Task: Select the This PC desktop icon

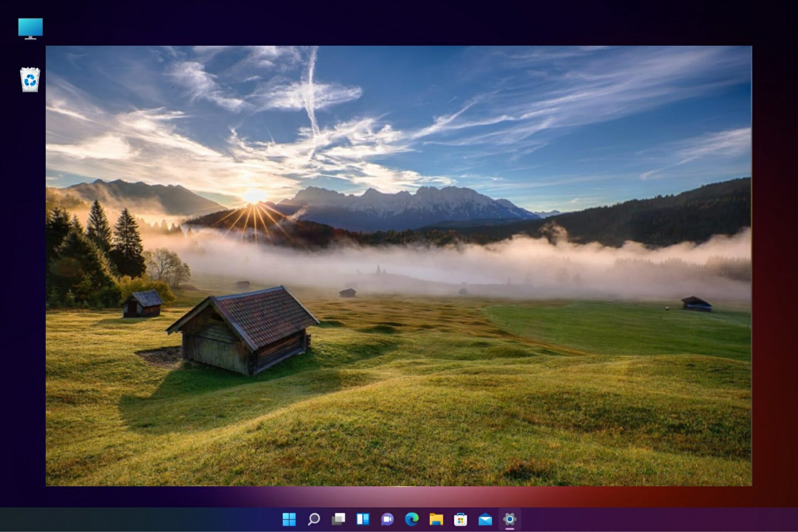Action: point(31,27)
